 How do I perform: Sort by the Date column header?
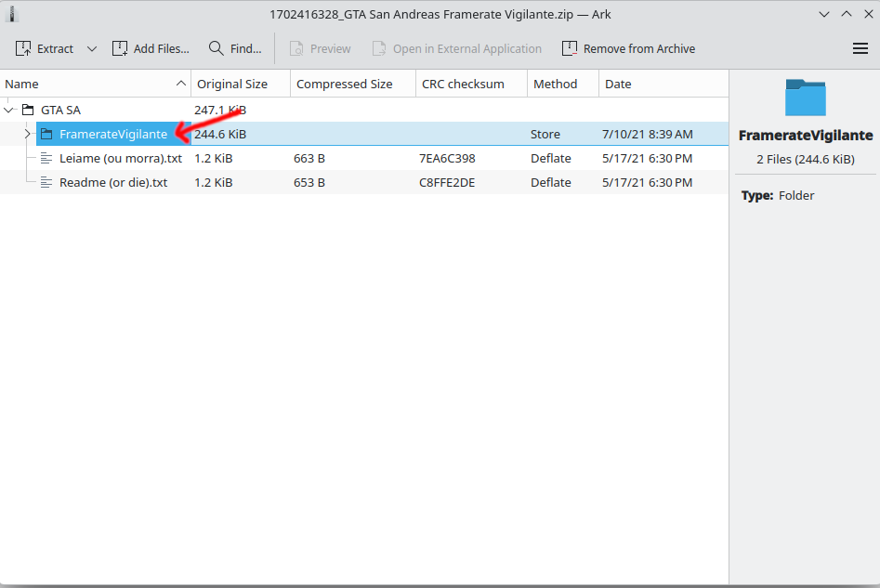click(x=663, y=85)
